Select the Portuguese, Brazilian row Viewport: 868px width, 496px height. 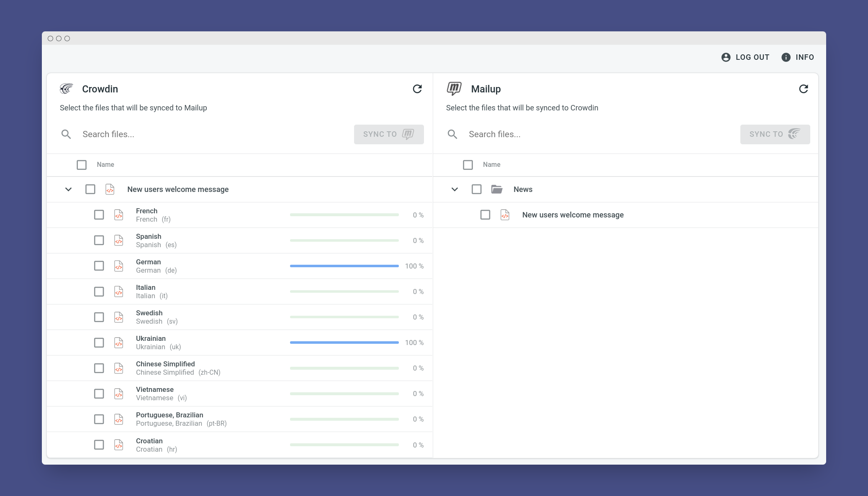pos(240,419)
